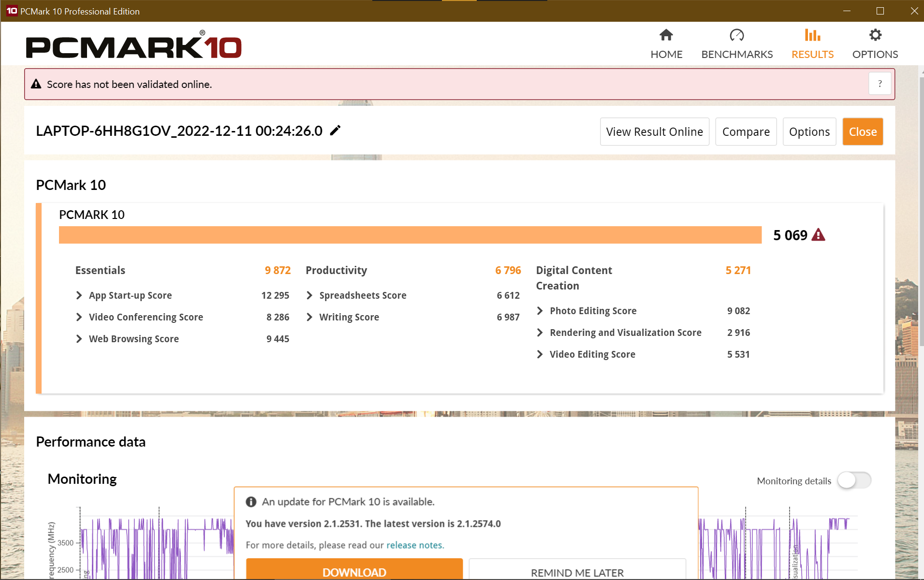
Task: Open the RESULTS tab
Action: point(812,43)
